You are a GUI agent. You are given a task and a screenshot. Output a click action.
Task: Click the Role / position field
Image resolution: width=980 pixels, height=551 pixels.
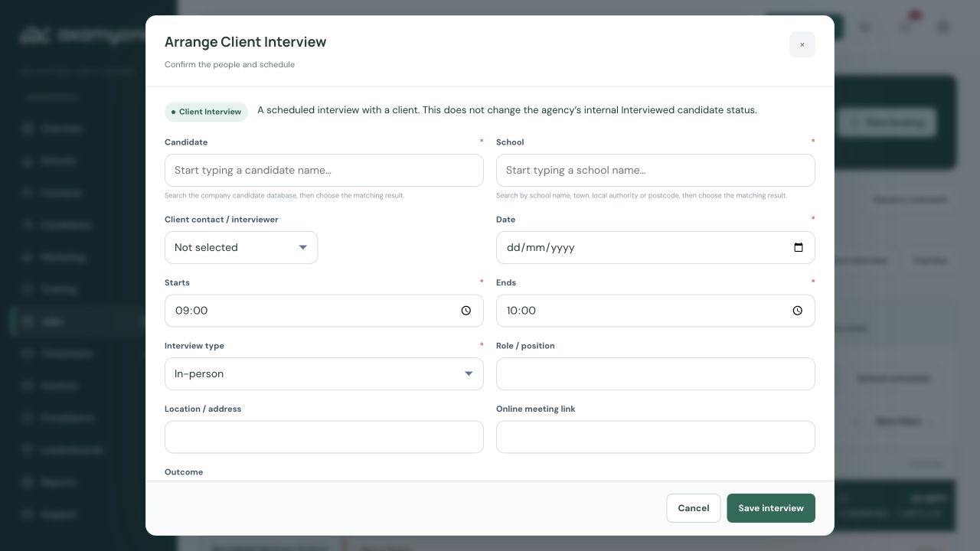[655, 373]
